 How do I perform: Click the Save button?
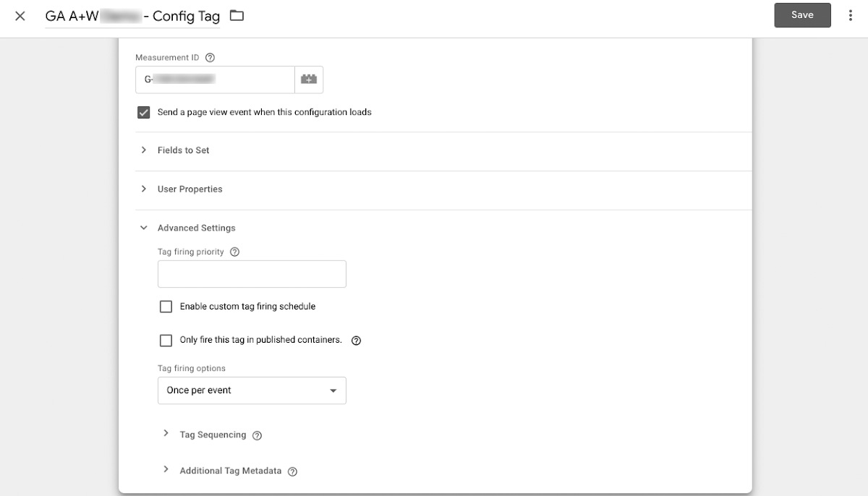(802, 15)
